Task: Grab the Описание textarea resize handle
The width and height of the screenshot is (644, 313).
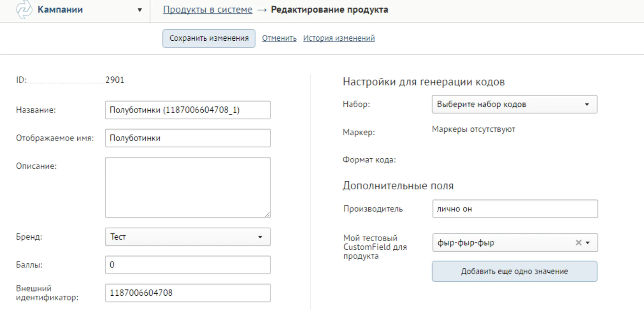Action: (x=267, y=215)
